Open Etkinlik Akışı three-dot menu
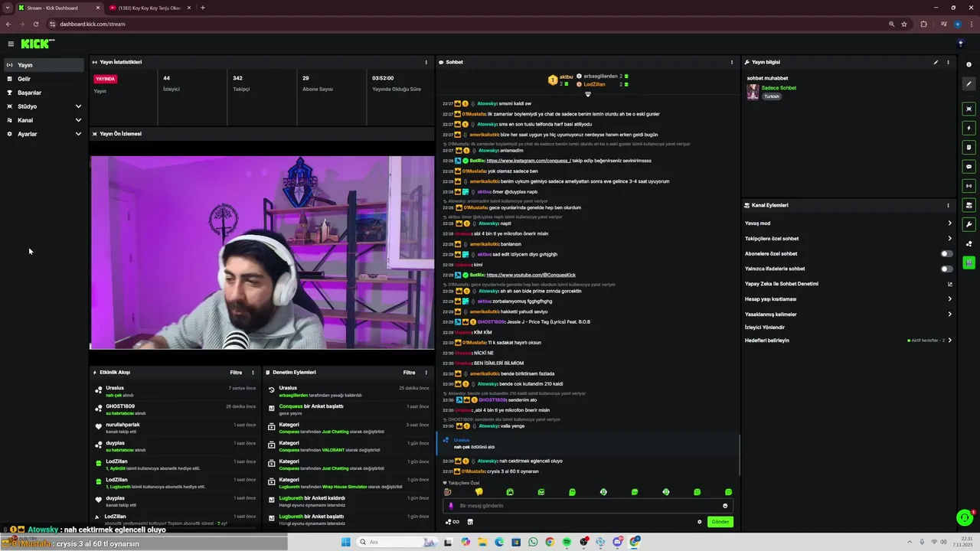This screenshot has height=551, width=980. point(253,373)
